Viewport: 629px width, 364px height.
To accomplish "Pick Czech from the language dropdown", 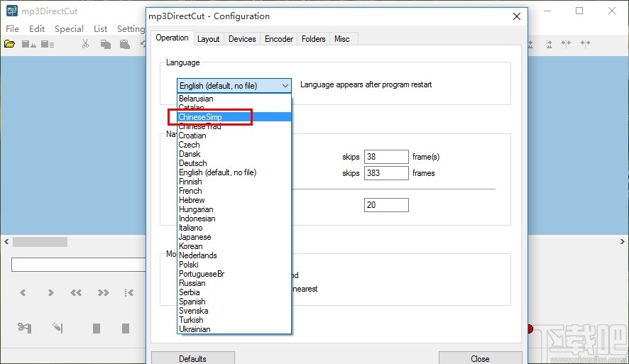I will pos(234,145).
